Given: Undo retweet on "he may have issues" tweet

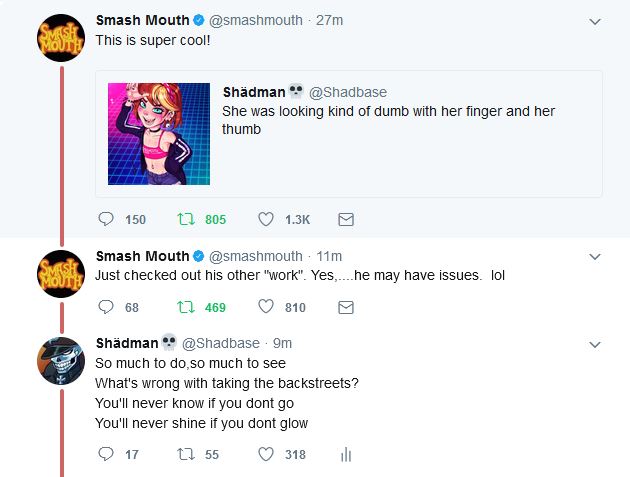Looking at the screenshot, I should tap(185, 308).
